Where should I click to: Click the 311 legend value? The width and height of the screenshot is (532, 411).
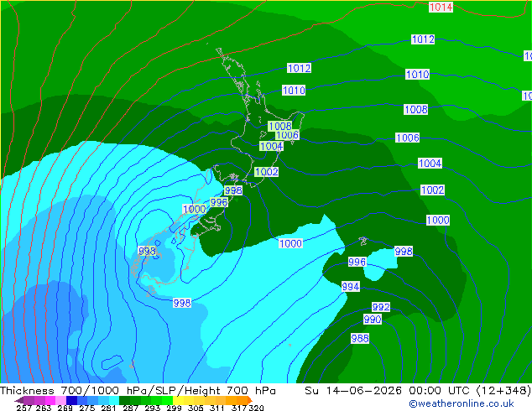click(217, 408)
